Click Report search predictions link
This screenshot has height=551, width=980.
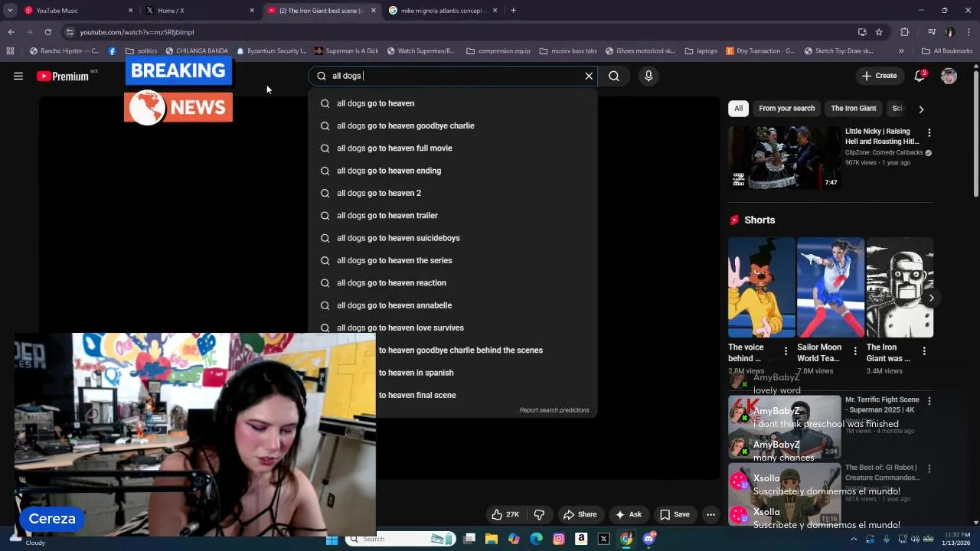tap(554, 410)
